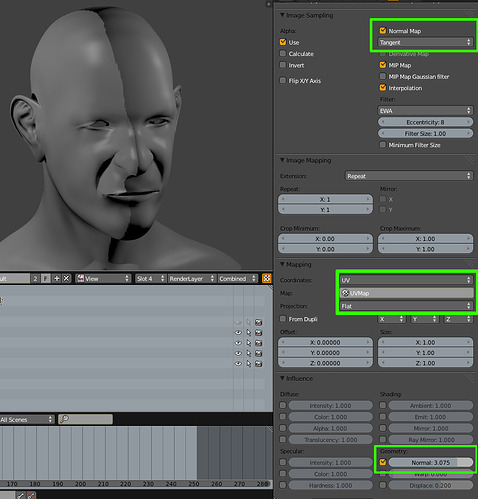This screenshot has height=499, width=478.
Task: Disable the Interpolation checkbox
Action: coord(383,88)
